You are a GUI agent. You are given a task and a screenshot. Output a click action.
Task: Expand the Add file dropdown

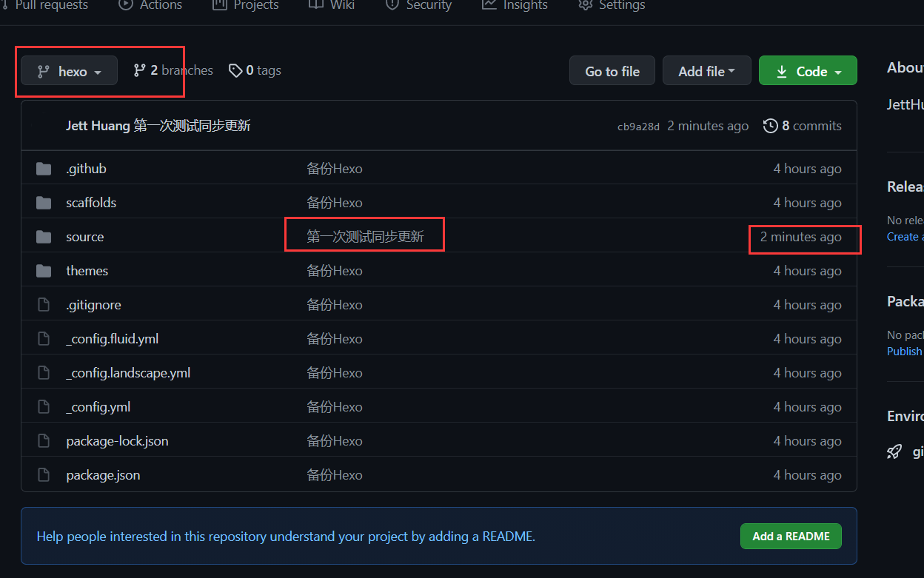click(706, 71)
